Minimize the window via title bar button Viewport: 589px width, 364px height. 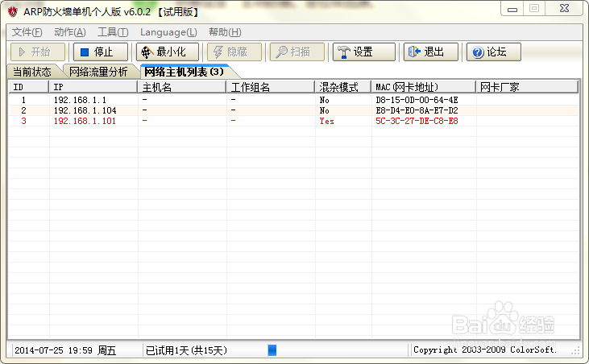pos(512,9)
